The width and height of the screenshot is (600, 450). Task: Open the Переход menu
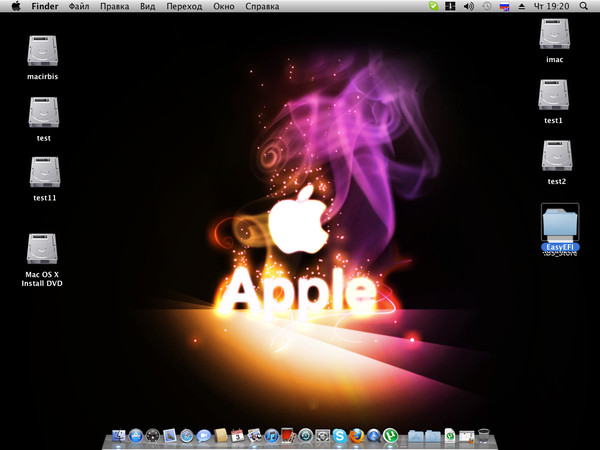(x=184, y=6)
